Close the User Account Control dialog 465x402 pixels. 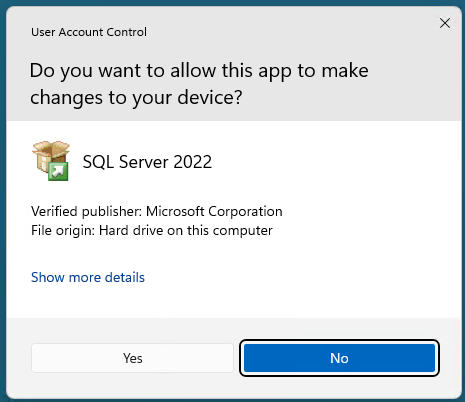445,23
